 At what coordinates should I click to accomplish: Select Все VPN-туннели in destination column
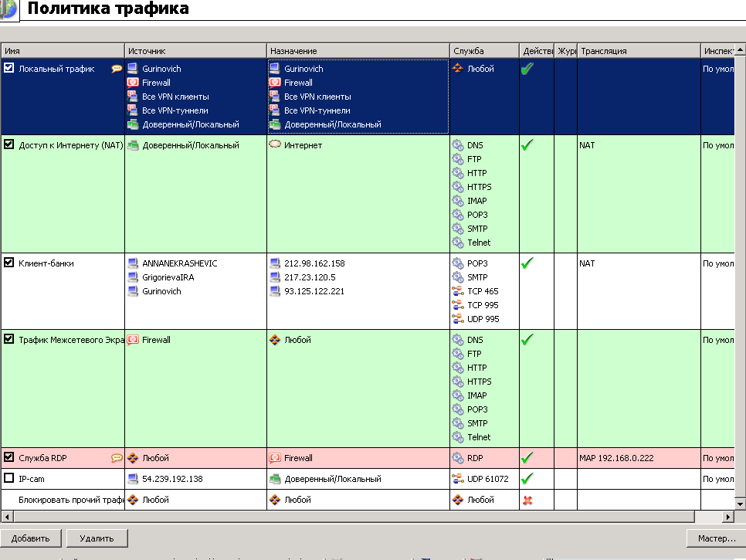pos(317,110)
